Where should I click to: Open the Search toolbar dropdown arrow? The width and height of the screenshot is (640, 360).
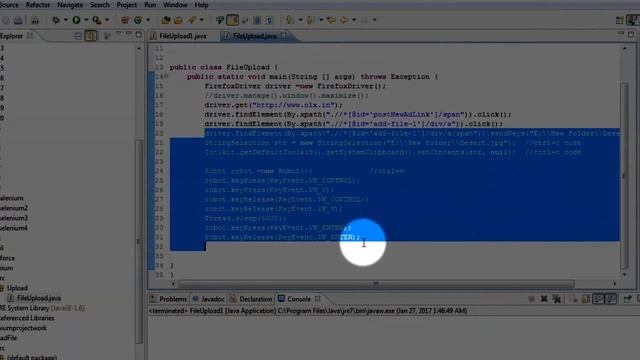click(x=202, y=20)
